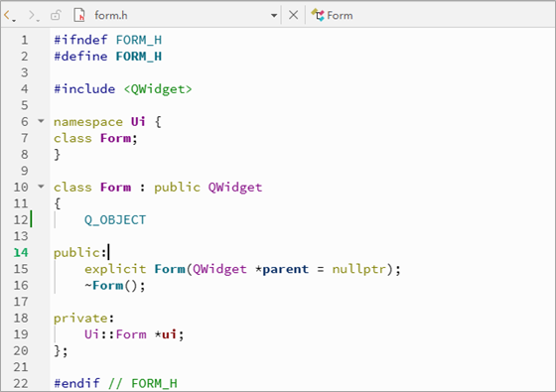Open the form.h file dropdown arrow
The height and width of the screenshot is (392, 556).
coord(274,16)
